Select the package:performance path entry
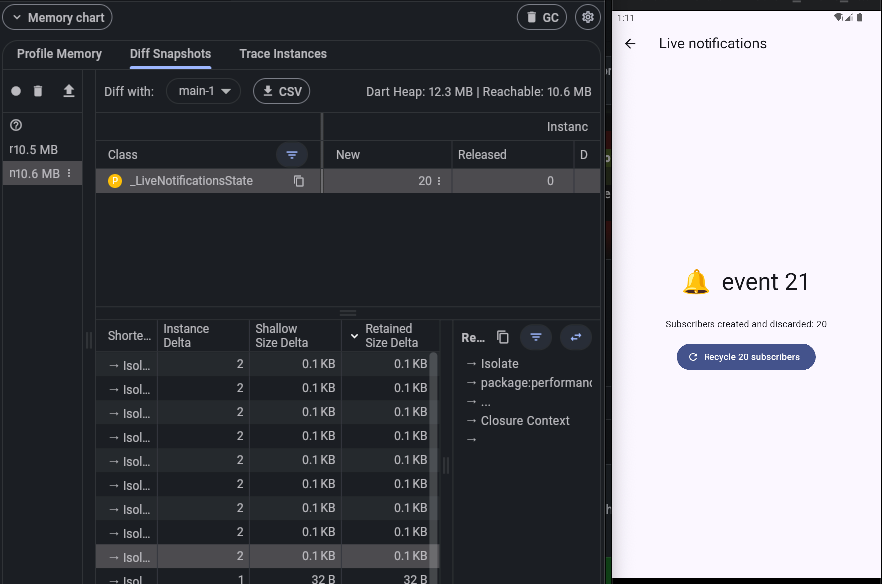The height and width of the screenshot is (584, 882). click(536, 383)
